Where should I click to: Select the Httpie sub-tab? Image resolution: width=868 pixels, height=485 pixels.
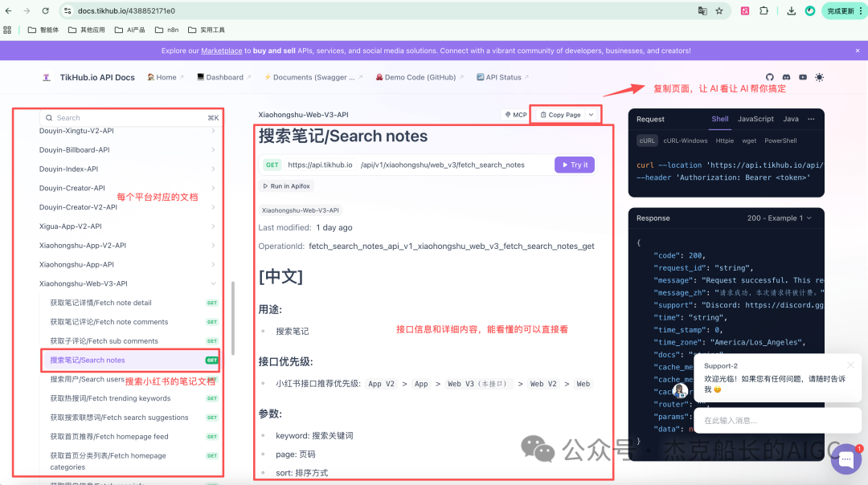click(725, 141)
